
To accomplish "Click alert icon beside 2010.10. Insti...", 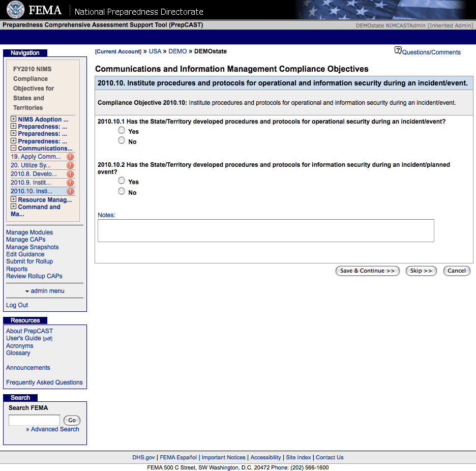I will click(x=70, y=191).
